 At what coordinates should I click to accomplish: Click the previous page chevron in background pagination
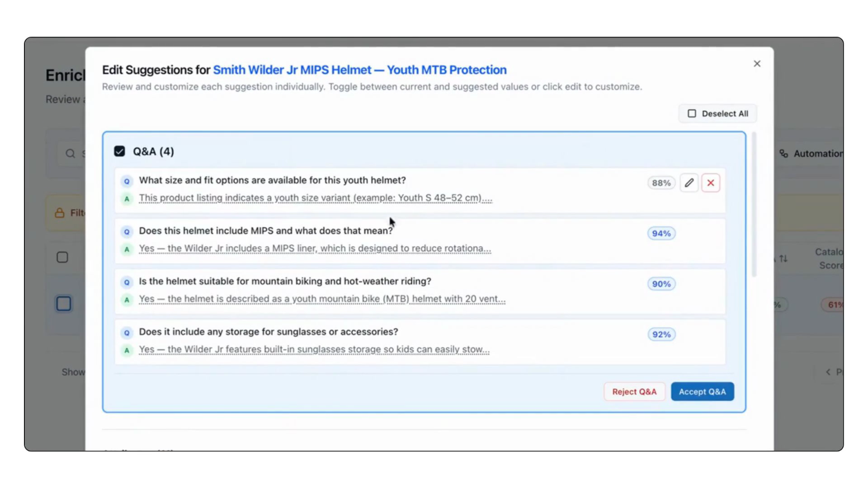pos(828,372)
